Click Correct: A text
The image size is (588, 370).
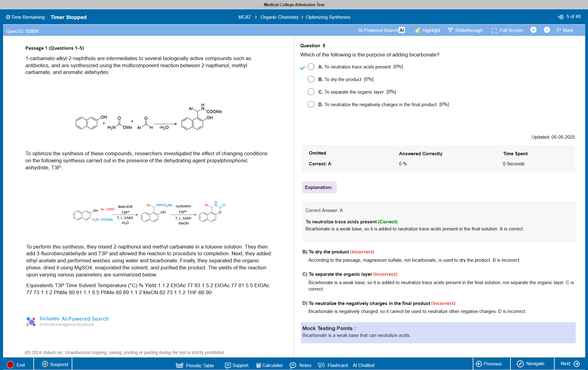(320, 164)
